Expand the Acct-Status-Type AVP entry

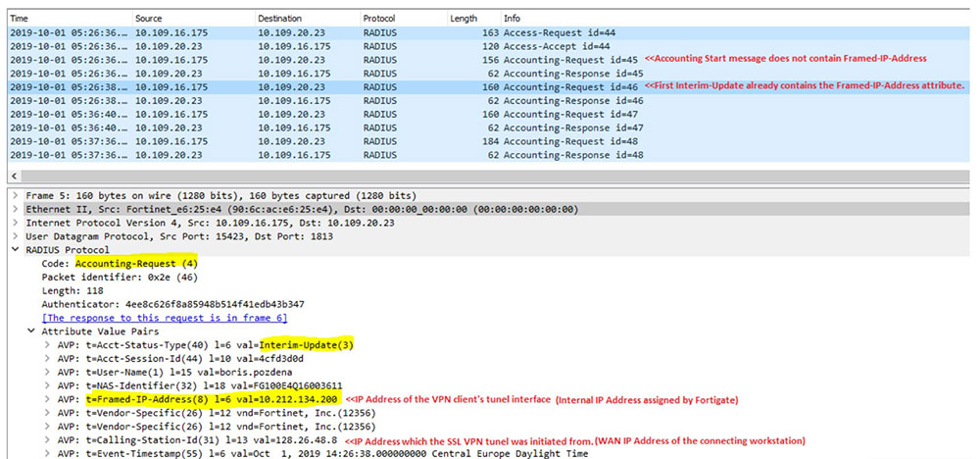[x=48, y=345]
